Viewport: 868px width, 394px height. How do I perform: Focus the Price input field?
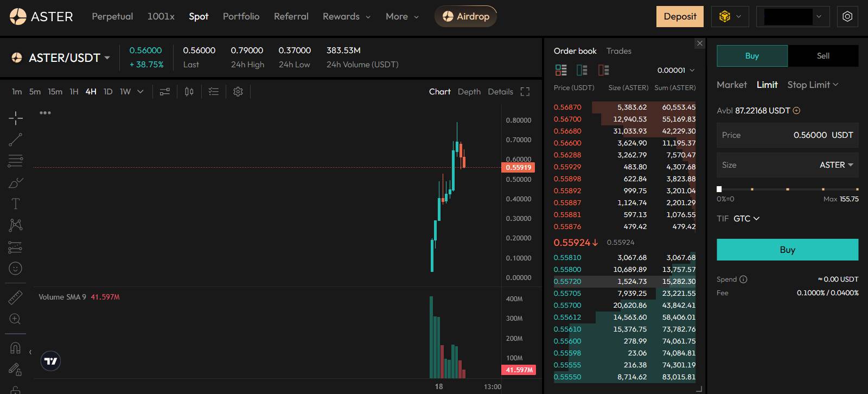788,135
